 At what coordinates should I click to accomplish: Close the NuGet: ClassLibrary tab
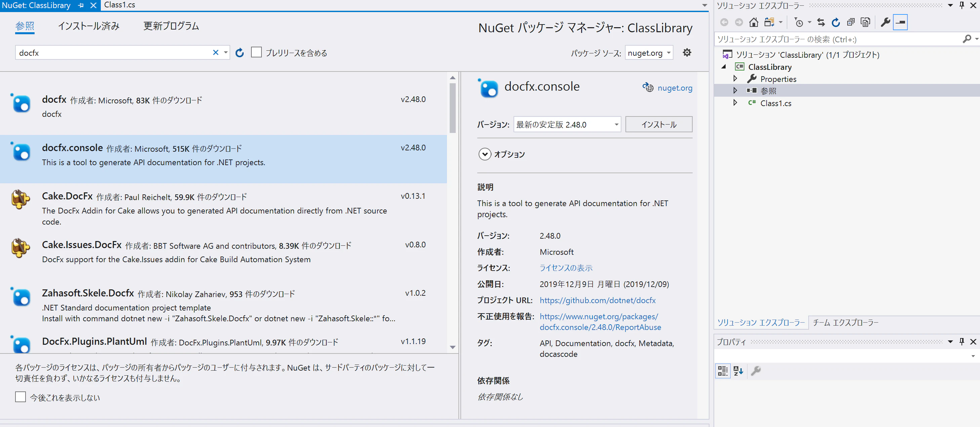(93, 5)
